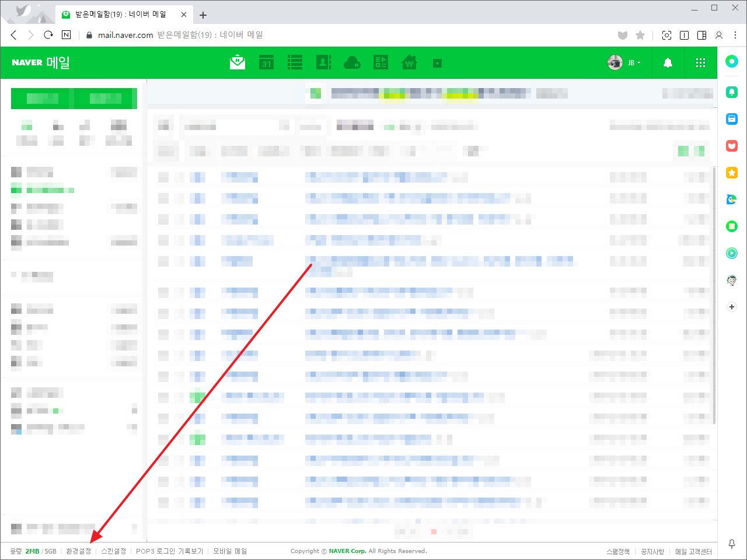Open the household ledger house icon

tap(409, 62)
